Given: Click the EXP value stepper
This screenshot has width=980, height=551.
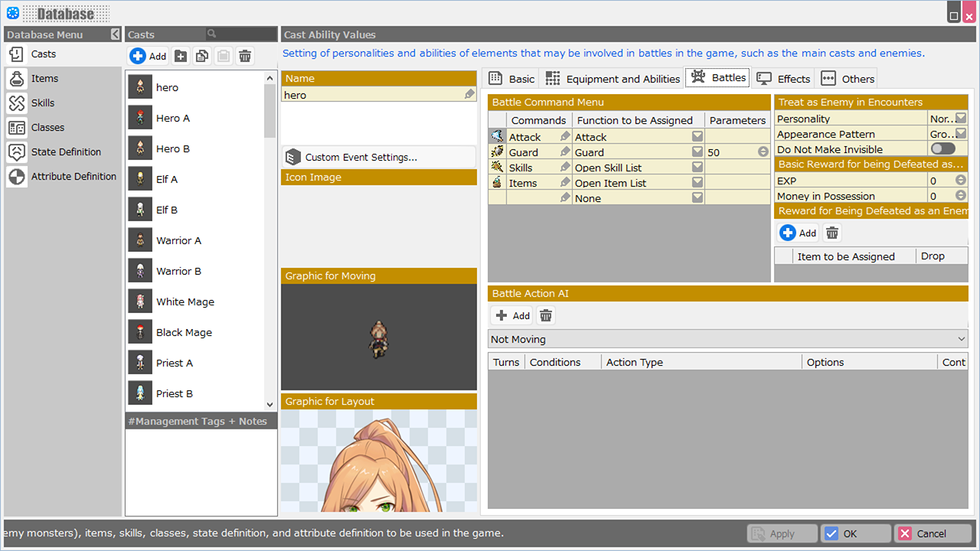Looking at the screenshot, I should [x=960, y=181].
